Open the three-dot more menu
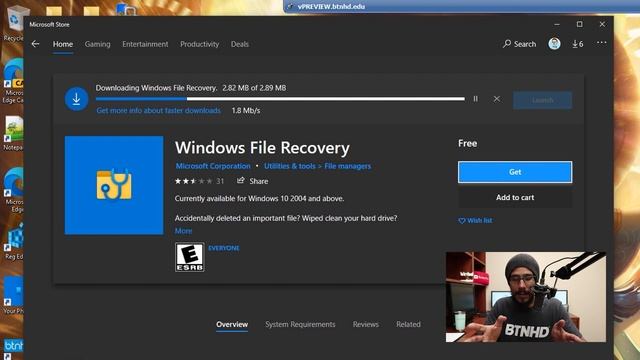640x360 pixels. tap(601, 43)
